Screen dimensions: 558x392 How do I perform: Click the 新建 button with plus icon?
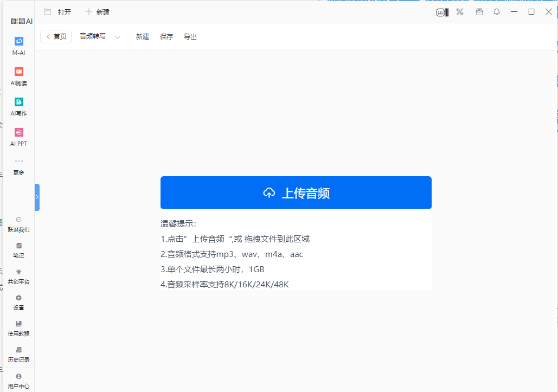(x=98, y=12)
